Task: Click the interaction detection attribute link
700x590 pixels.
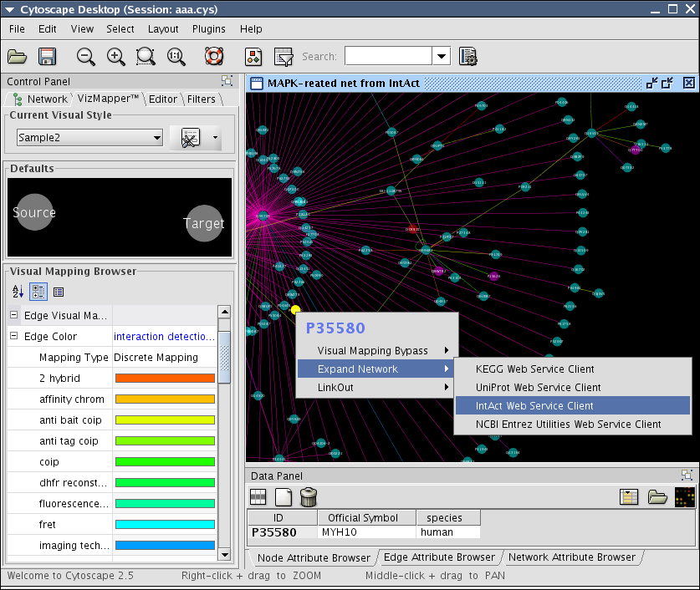Action: click(x=164, y=337)
